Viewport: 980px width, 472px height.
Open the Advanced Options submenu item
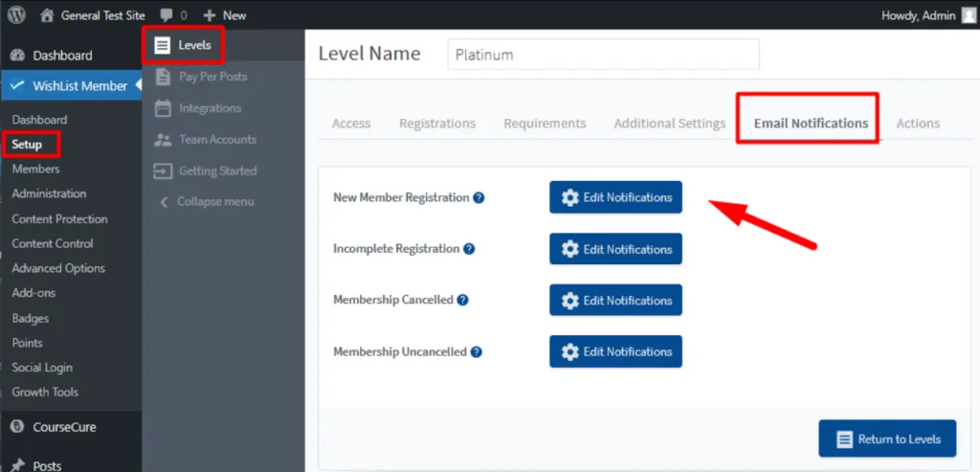pos(58,268)
